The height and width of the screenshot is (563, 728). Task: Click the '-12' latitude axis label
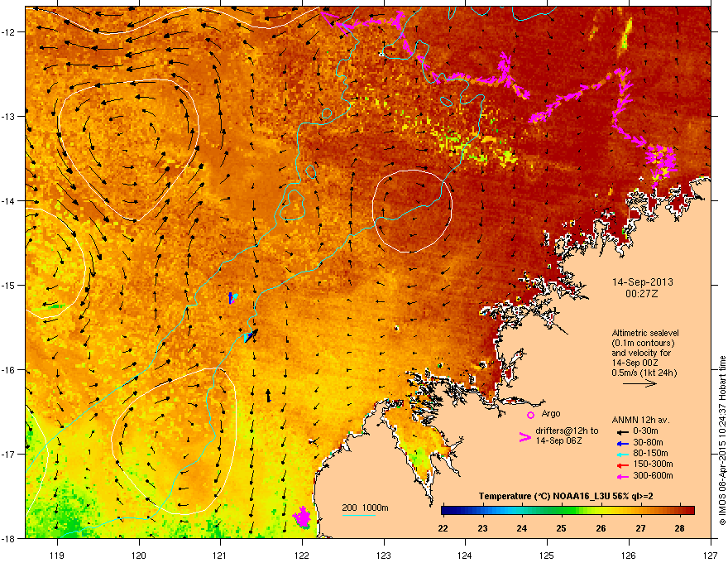click(8, 32)
